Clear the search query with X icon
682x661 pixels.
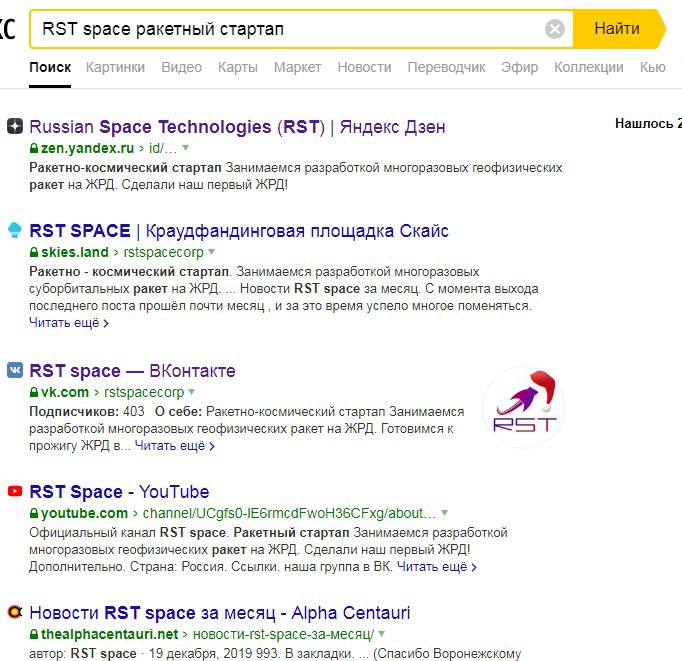(x=555, y=29)
